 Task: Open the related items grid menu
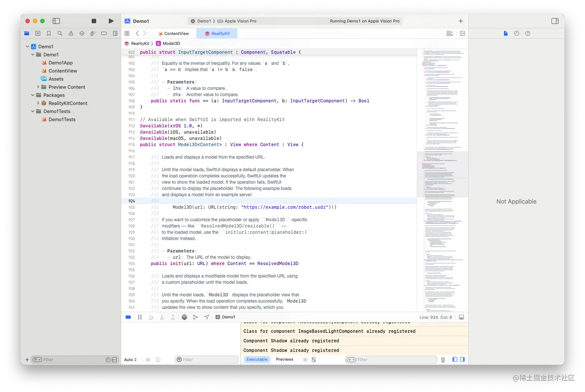(x=127, y=33)
